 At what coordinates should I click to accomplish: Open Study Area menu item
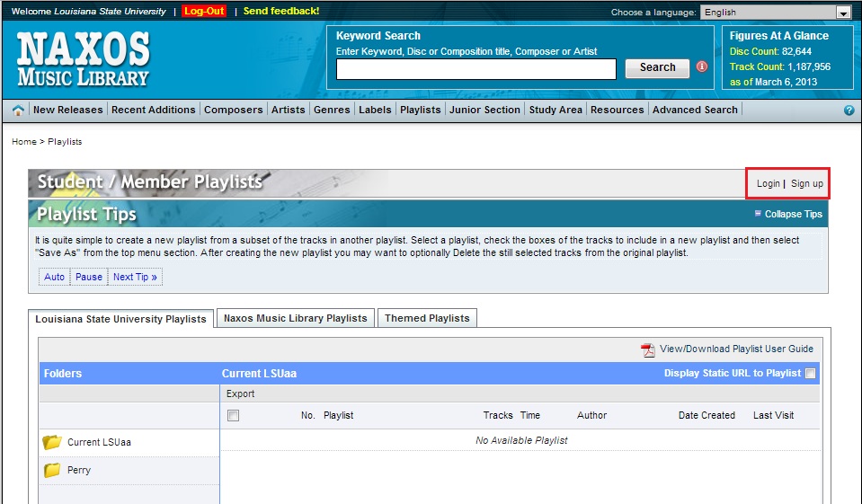[x=555, y=110]
